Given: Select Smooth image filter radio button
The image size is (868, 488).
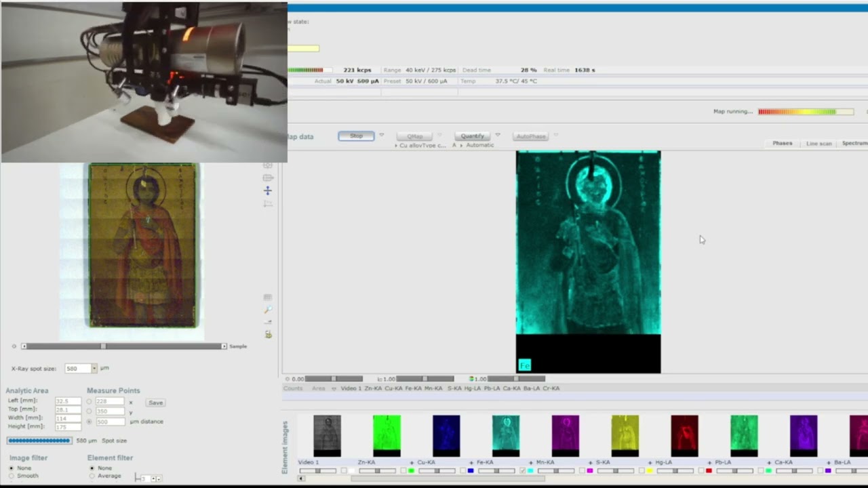Looking at the screenshot, I should pos(12,476).
